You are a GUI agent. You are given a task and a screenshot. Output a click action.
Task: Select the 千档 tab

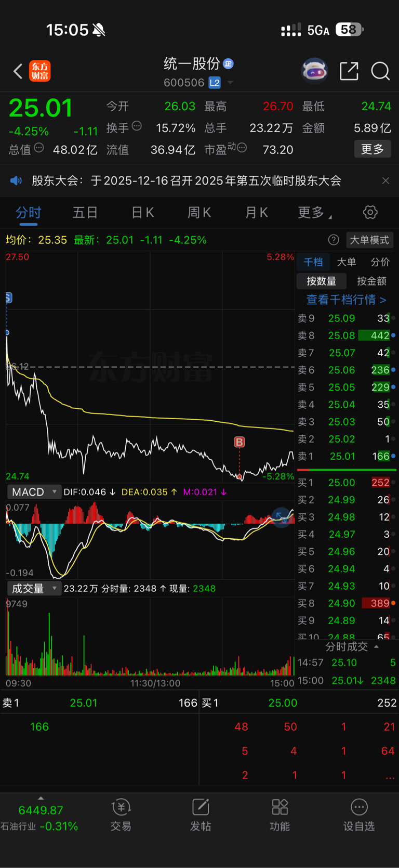[313, 262]
